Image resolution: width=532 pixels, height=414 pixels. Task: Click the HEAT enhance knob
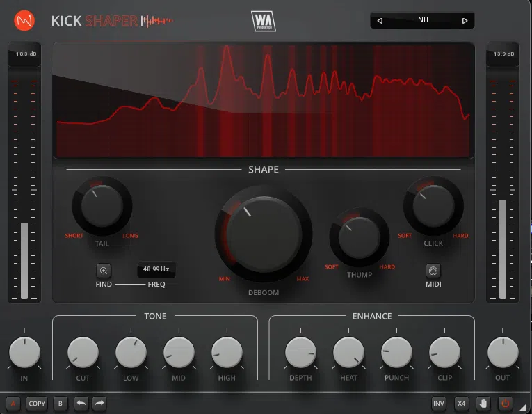(x=348, y=353)
